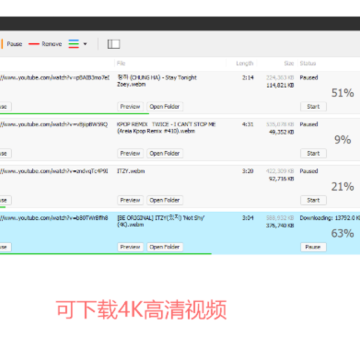Click the 2:14 length value
Image resolution: width=360 pixels, height=360 pixels.
(x=248, y=78)
